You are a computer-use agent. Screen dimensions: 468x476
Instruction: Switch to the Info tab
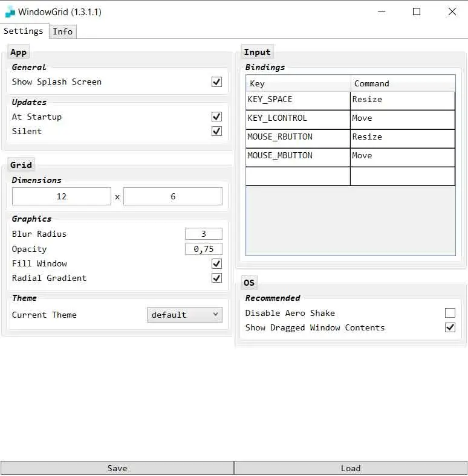pos(63,31)
